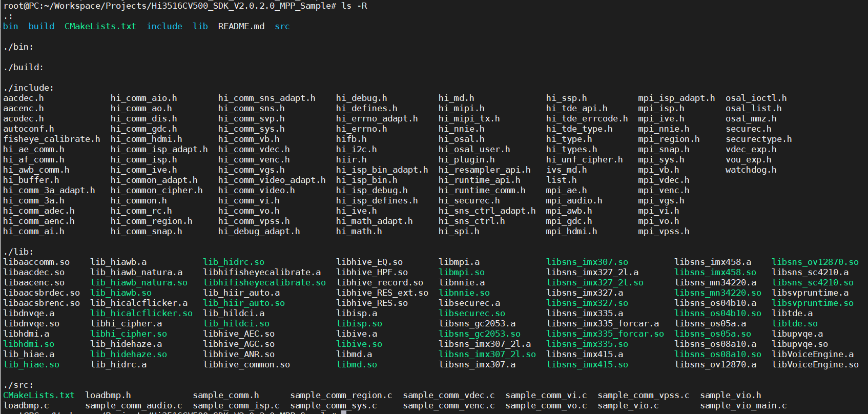
Task: Click on 'libsns_imx415.so' library name
Action: click(587, 364)
